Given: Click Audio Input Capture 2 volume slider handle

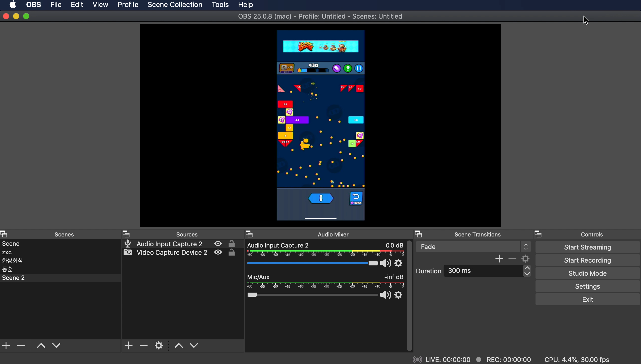Looking at the screenshot, I should coord(373,263).
